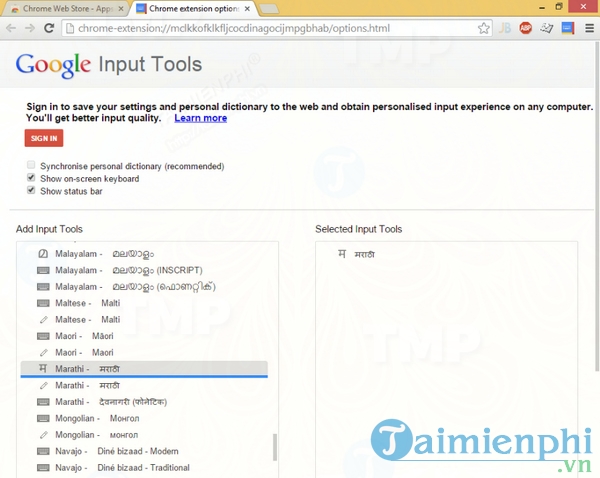This screenshot has width=600, height=478.
Task: Click the Google logo in header
Action: (53, 65)
